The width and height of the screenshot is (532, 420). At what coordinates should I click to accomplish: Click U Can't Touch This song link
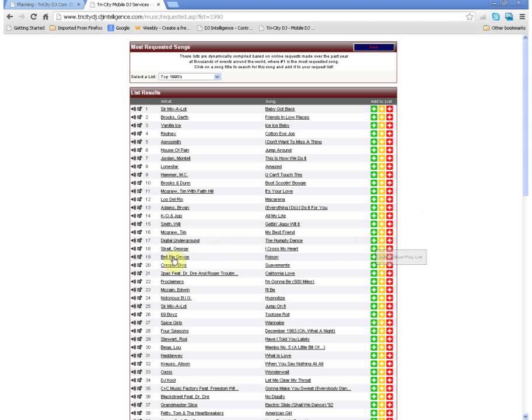pos(283,175)
